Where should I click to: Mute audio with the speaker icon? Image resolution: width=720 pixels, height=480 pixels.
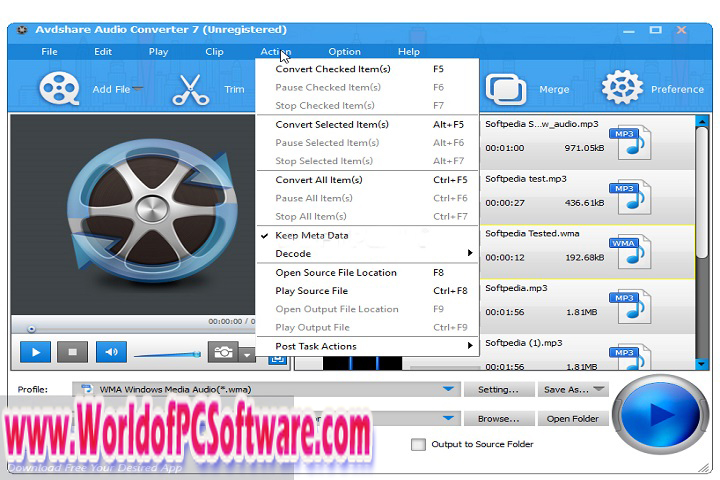(111, 352)
